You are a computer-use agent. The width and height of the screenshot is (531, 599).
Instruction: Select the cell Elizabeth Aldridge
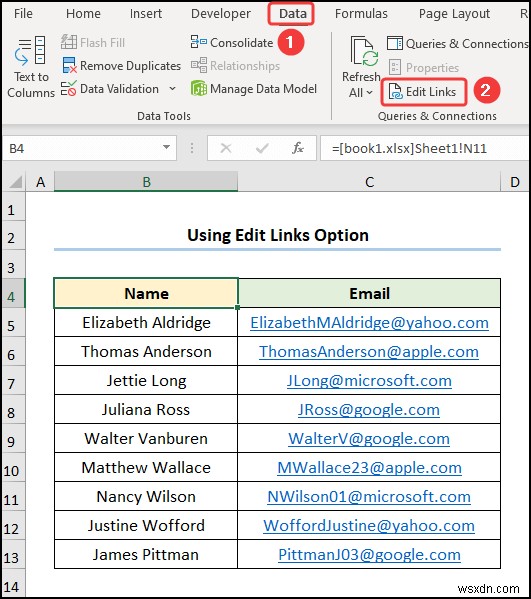pos(146,322)
